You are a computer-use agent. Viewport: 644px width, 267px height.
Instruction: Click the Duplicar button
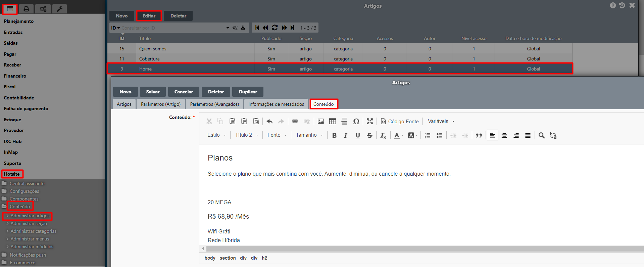[x=248, y=92]
